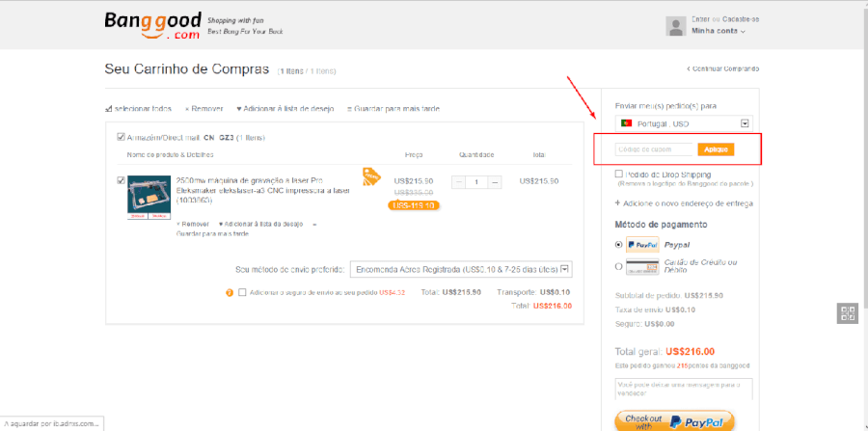Click the Código de cupom input field
The width and height of the screenshot is (868, 431).
[x=654, y=149]
